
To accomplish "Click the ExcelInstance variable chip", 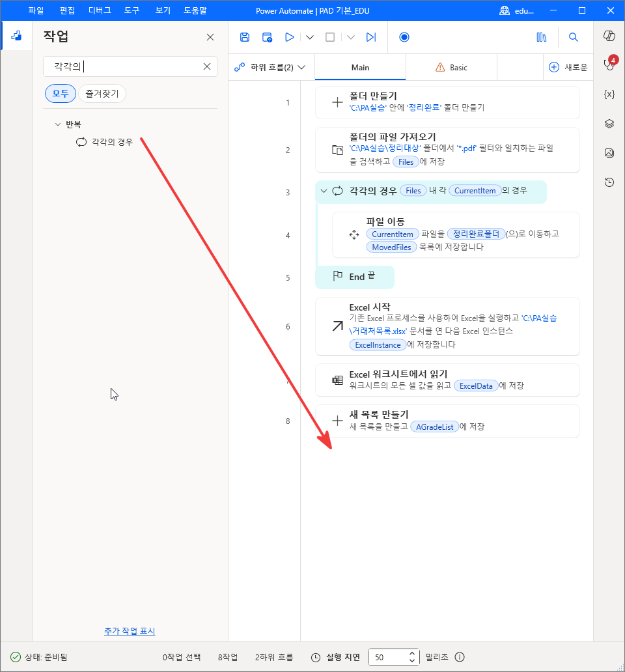I will (x=378, y=345).
